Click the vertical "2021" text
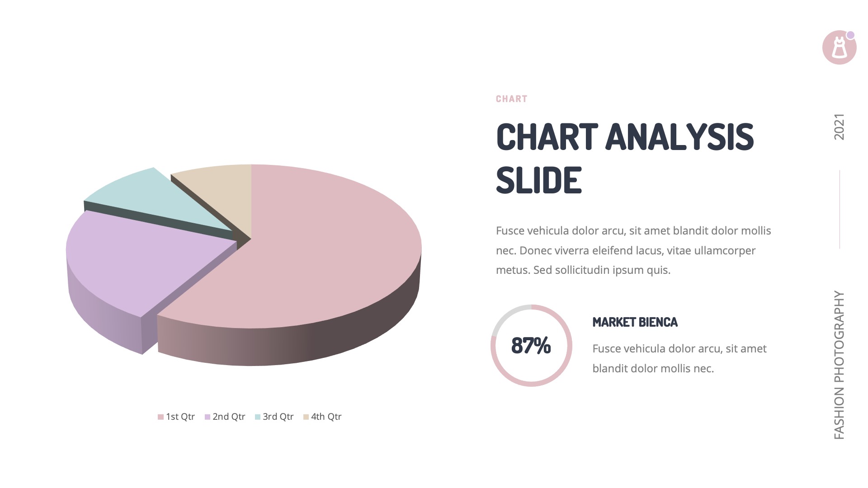 coord(839,127)
